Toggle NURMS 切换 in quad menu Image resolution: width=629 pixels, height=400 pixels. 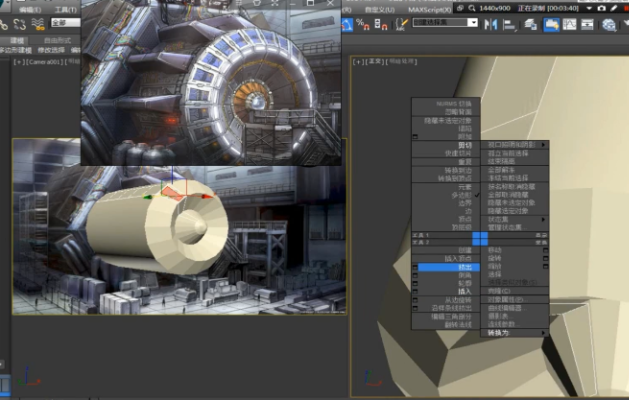pos(454,102)
